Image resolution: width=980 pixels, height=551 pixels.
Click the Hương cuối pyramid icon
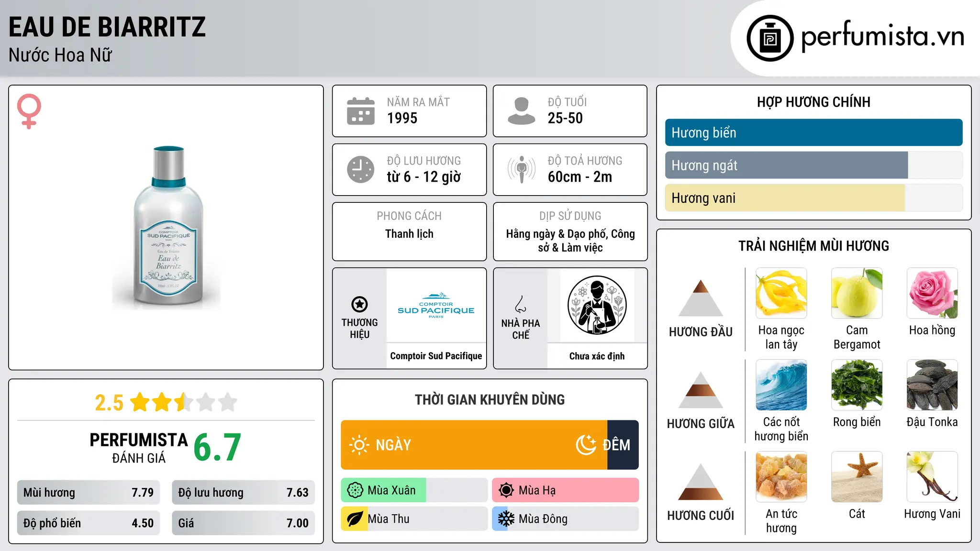tap(701, 482)
